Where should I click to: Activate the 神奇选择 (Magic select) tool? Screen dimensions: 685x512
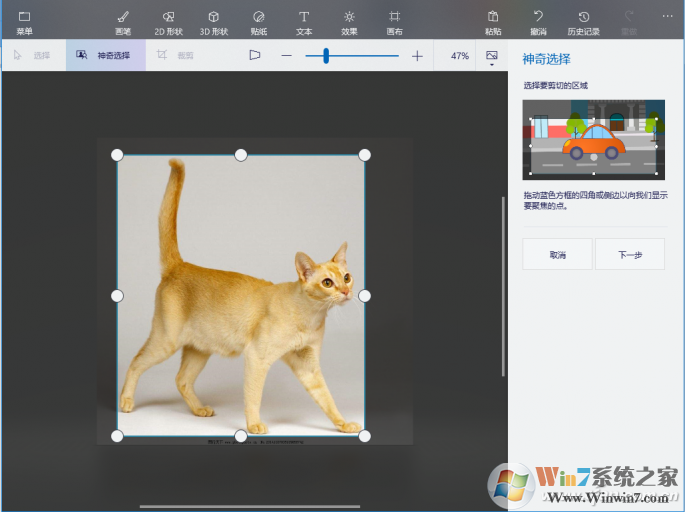pos(105,56)
